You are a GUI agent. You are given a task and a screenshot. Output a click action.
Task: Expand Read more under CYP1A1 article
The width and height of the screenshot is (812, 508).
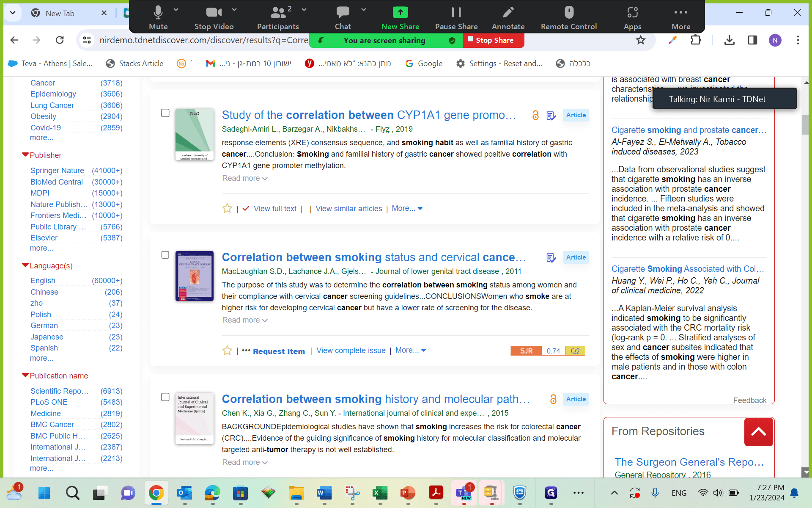click(x=245, y=178)
